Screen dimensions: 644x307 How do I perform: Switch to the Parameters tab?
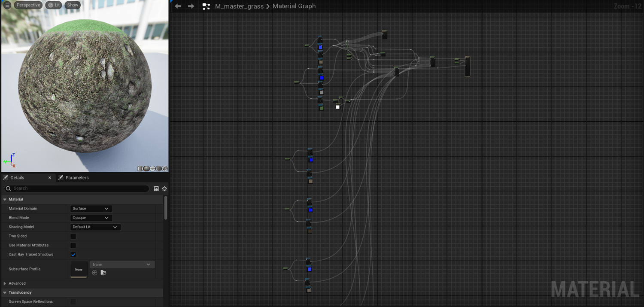[x=77, y=177]
